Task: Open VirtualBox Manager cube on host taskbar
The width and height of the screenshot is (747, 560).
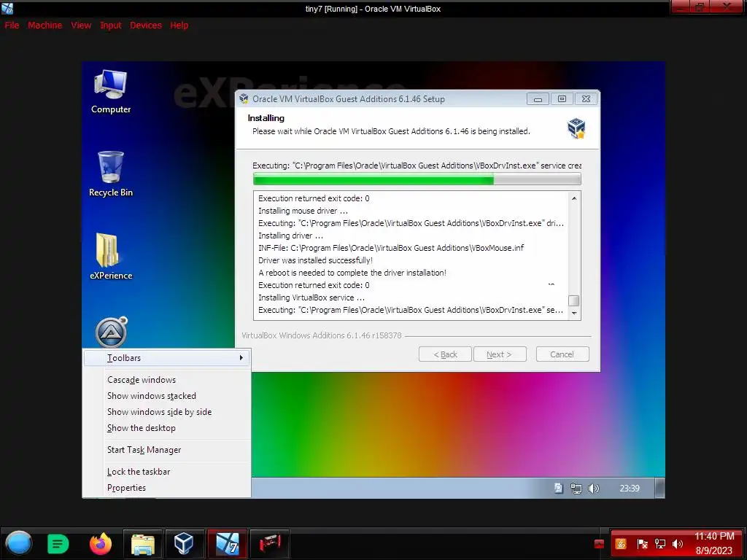Action: (x=184, y=544)
